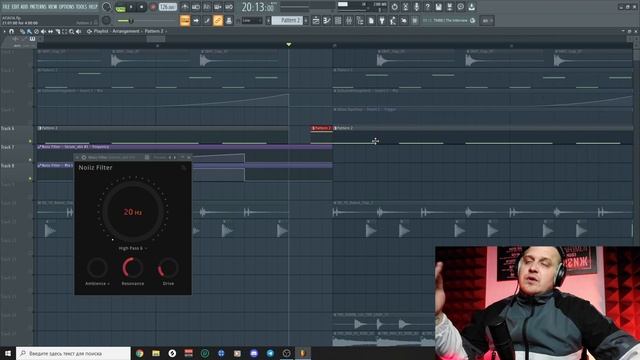The height and width of the screenshot is (360, 640).
Task: Open the Browser view icon
Action: pos(360,20)
